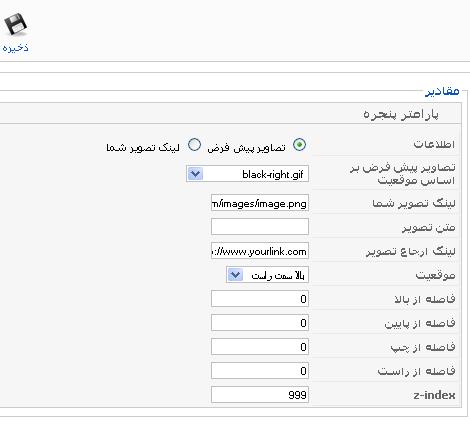Click the فاصله از پایین input field

(260, 323)
